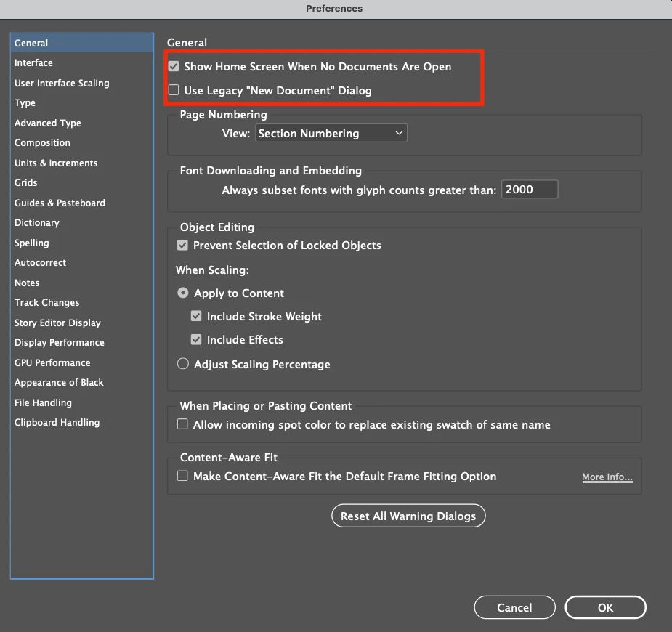Click the General heading above the checkboxes

pyautogui.click(x=187, y=42)
